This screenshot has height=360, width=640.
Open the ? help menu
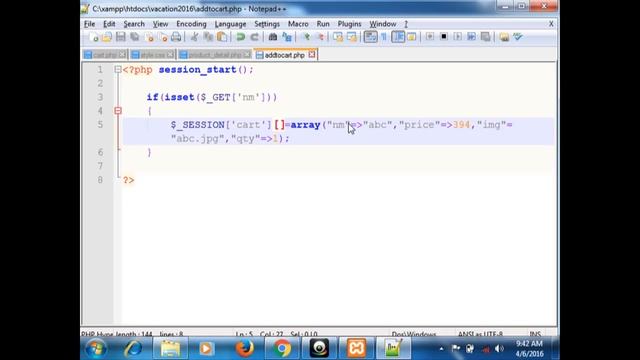coord(406,24)
